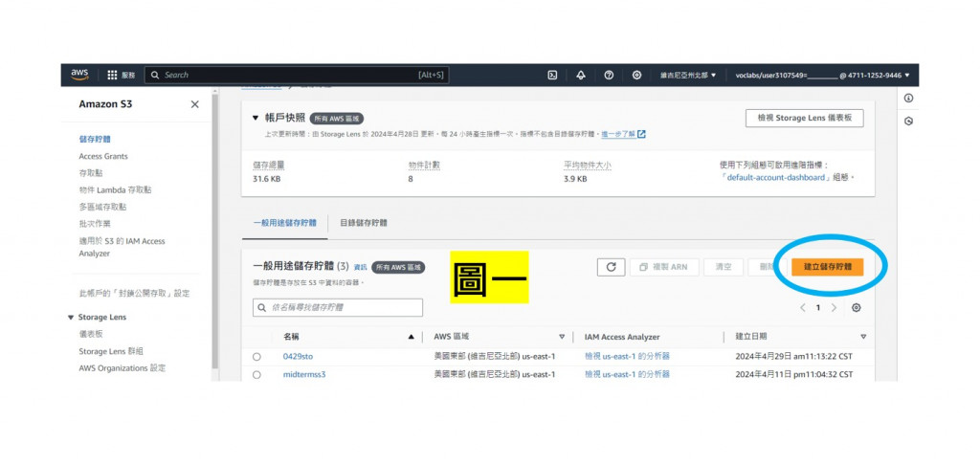The width and height of the screenshot is (980, 465).
Task: Click the 31.6 KB storage total value
Action: [266, 179]
